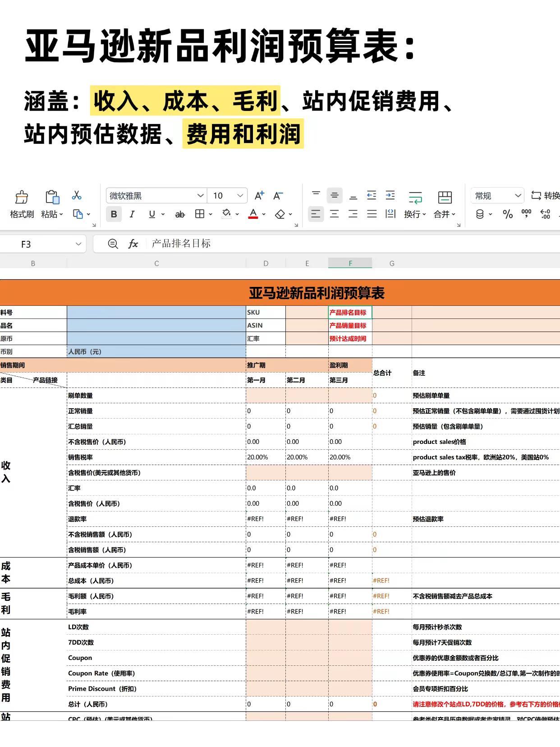Viewport: 560px width, 747px height.
Task: Toggle Italic formatting
Action: tap(132, 214)
